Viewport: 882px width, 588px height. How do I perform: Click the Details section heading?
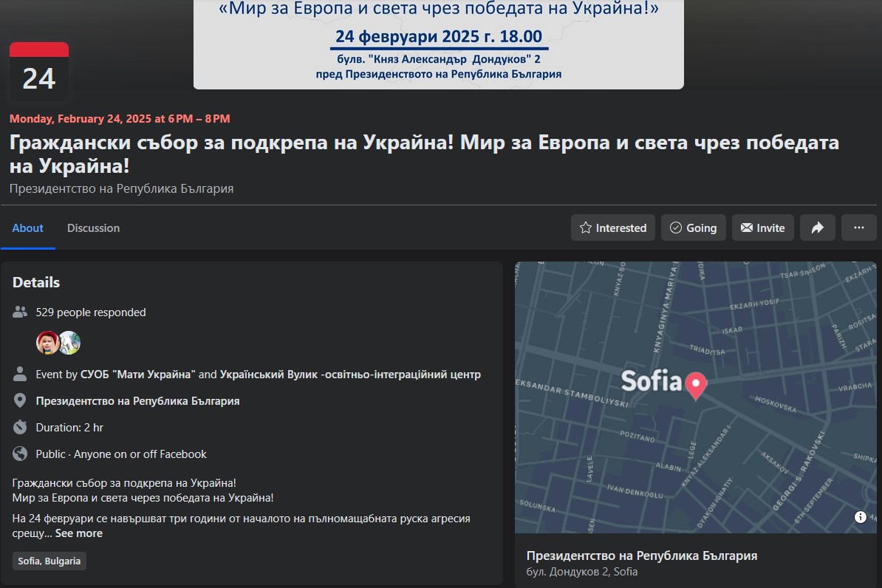click(x=36, y=282)
